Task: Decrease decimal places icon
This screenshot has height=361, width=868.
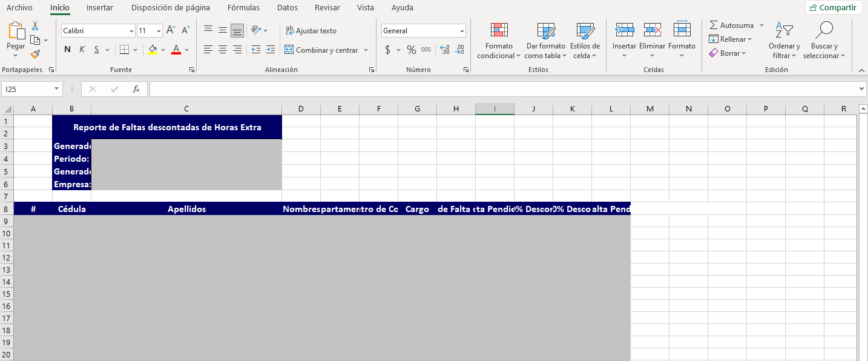Action: pyautogui.click(x=459, y=50)
